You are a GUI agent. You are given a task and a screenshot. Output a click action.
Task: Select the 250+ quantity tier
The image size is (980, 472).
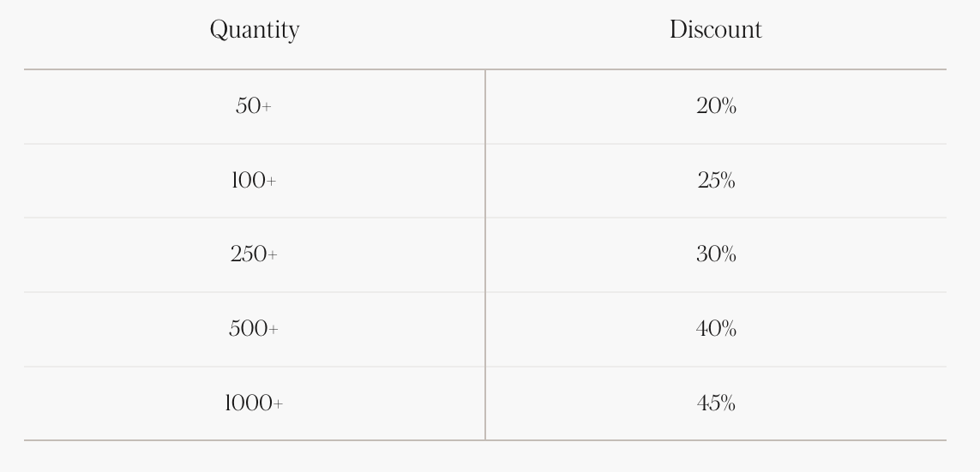coord(254,254)
